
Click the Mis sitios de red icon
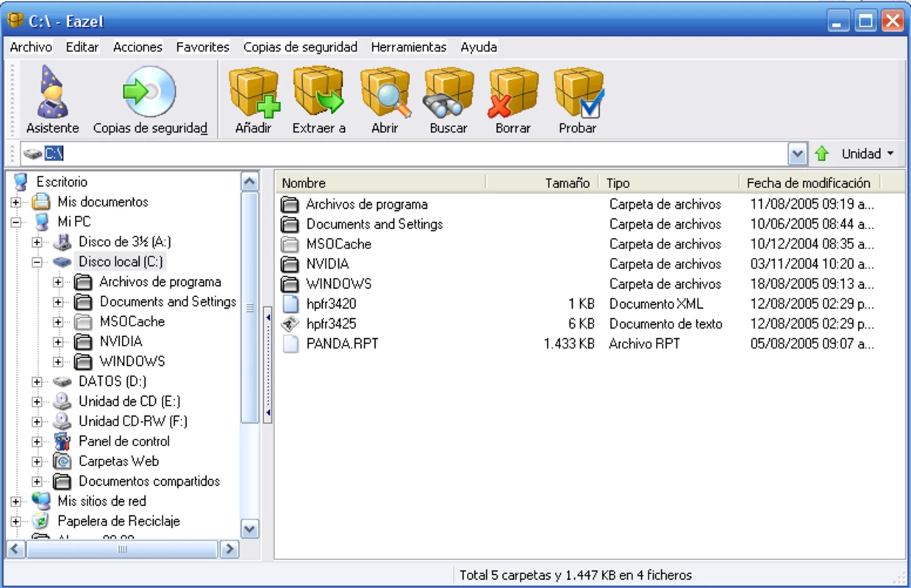coord(42,501)
